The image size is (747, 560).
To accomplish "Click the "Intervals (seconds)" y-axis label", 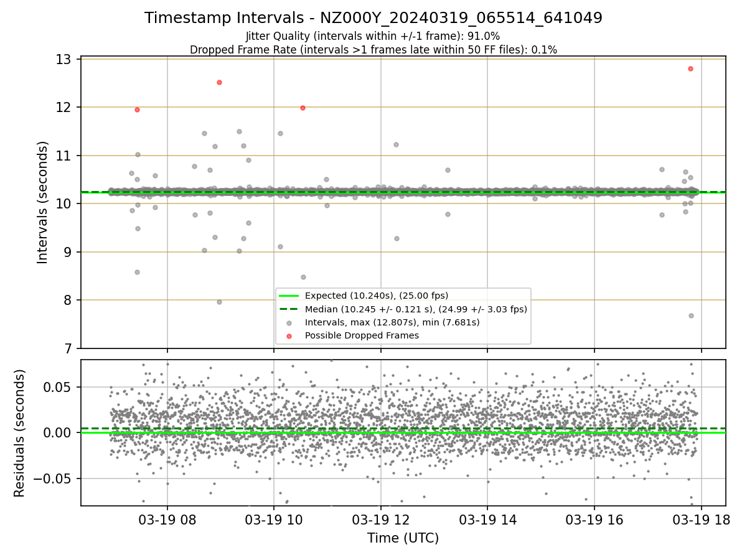I will [43, 202].
